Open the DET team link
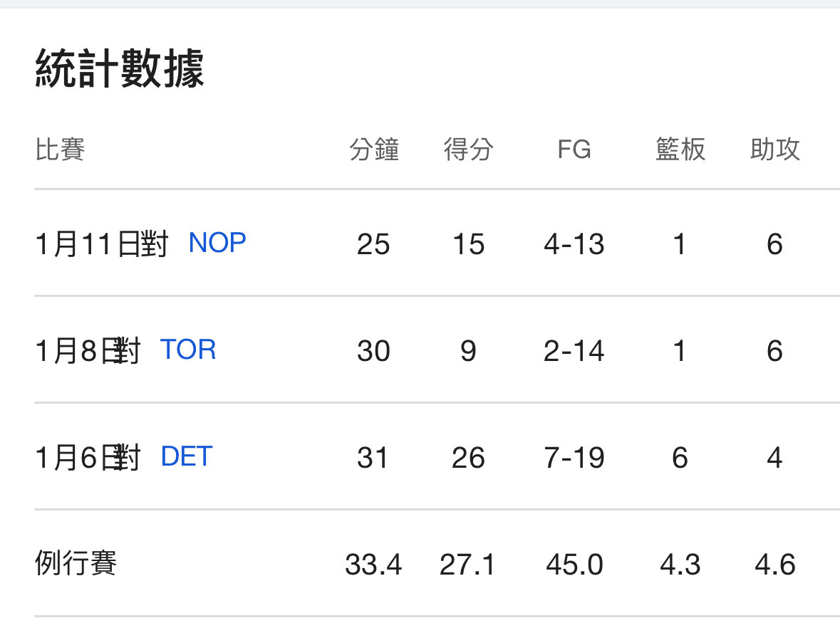 point(187,456)
